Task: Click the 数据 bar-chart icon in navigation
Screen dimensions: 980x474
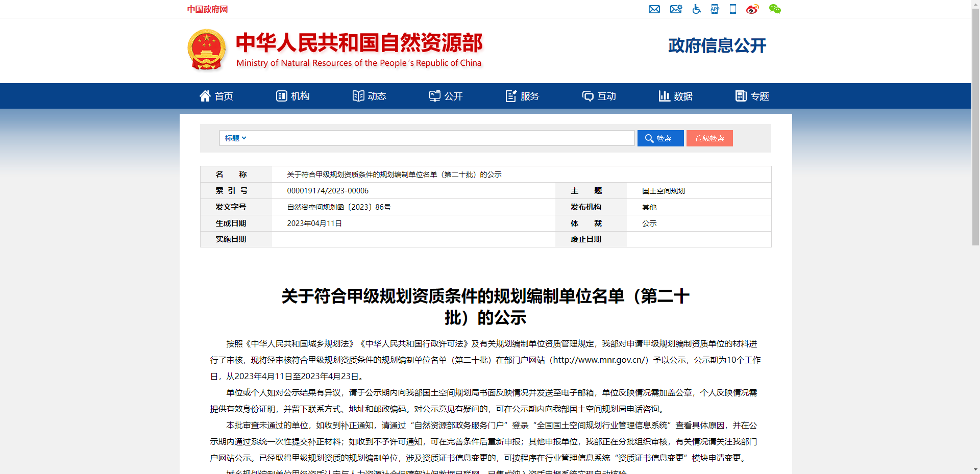Action: [664, 96]
